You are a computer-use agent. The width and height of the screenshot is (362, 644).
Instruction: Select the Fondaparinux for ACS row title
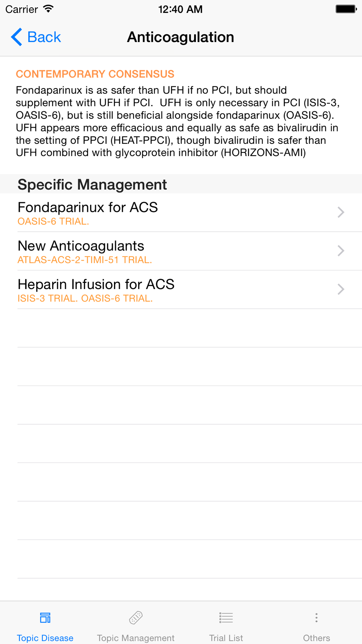pyautogui.click(x=88, y=207)
